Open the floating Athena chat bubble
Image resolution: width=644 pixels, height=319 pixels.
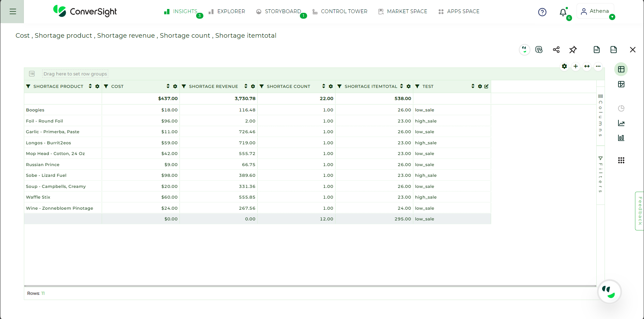click(x=609, y=291)
